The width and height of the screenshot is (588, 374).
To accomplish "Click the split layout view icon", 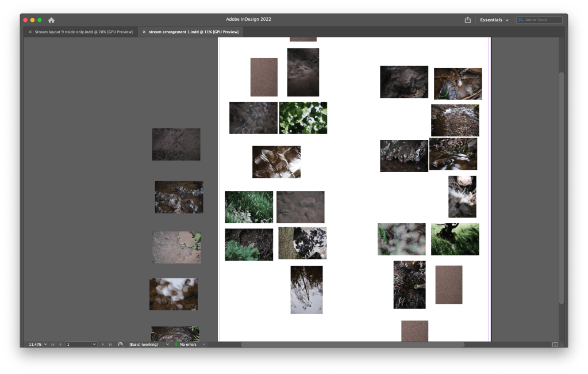I will tap(555, 345).
